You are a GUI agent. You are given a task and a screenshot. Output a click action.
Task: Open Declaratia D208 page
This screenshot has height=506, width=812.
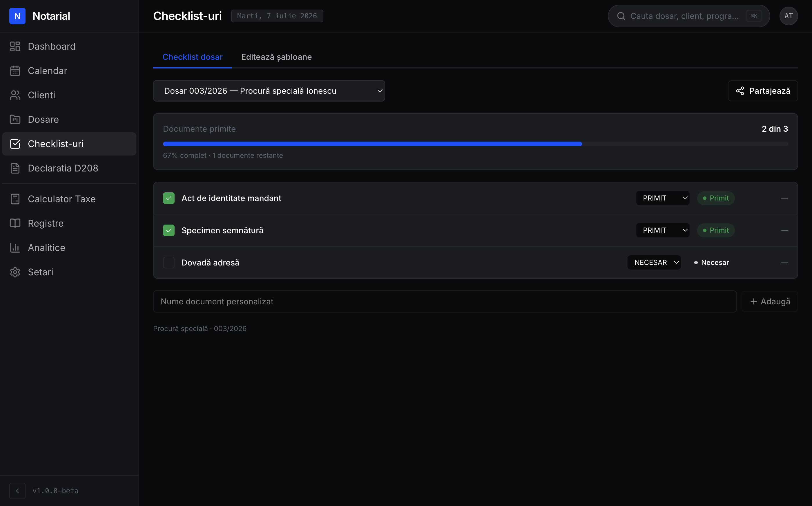point(69,168)
